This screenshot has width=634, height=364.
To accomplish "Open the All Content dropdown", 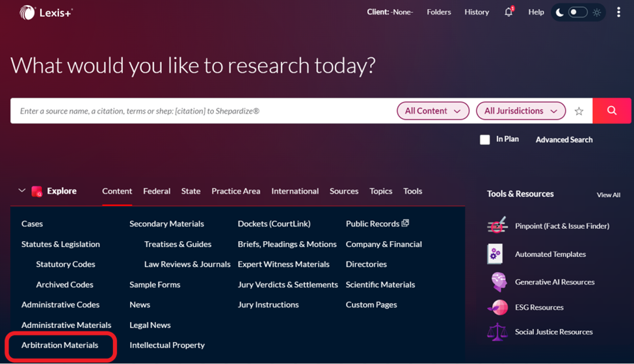I will [432, 110].
